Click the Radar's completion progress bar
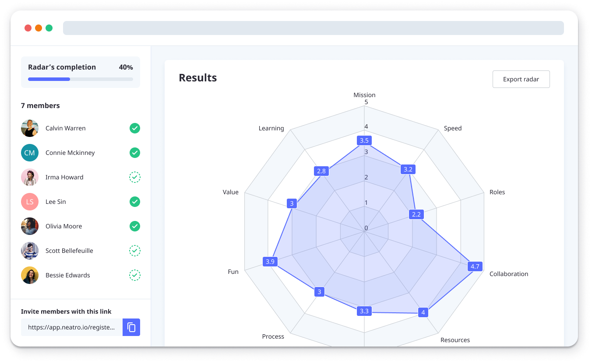 click(x=81, y=79)
